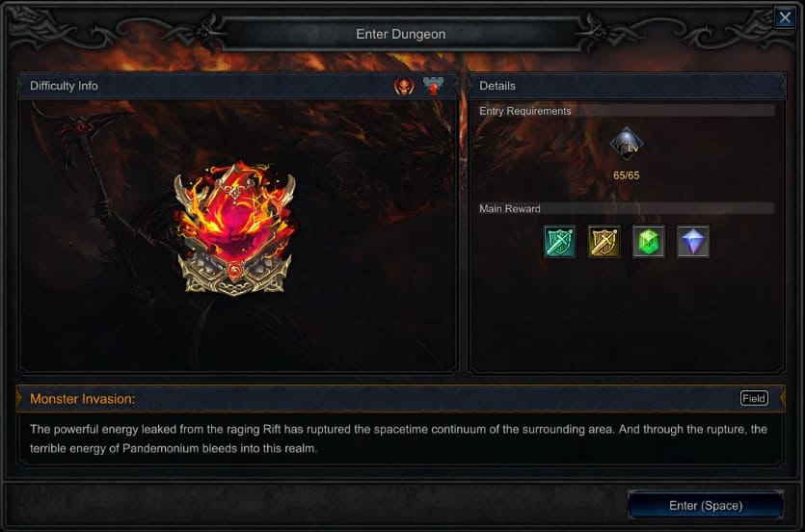The height and width of the screenshot is (532, 805).
Task: Click the Field tag badge
Action: pos(754,398)
